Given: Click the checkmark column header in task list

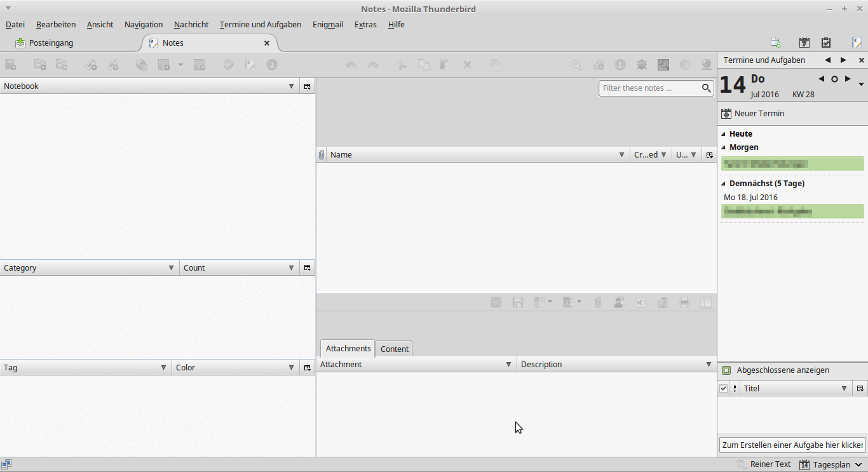Looking at the screenshot, I should coord(723,389).
